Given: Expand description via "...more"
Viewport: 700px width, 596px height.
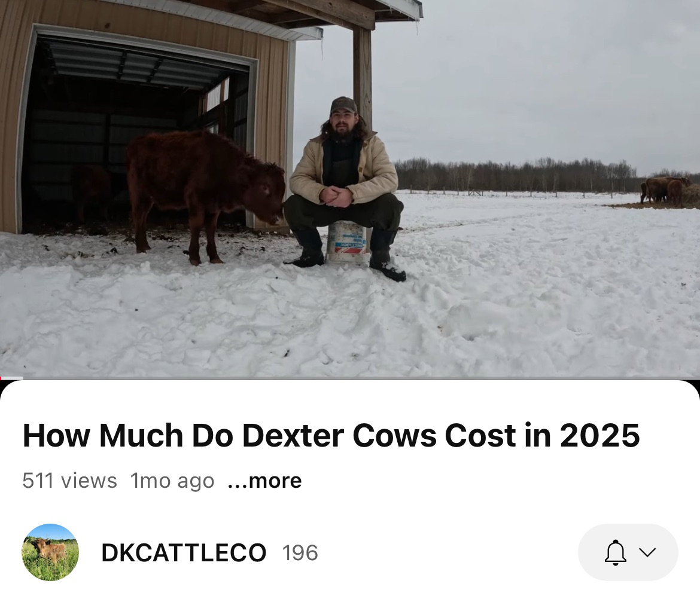Looking at the screenshot, I should 264,481.
